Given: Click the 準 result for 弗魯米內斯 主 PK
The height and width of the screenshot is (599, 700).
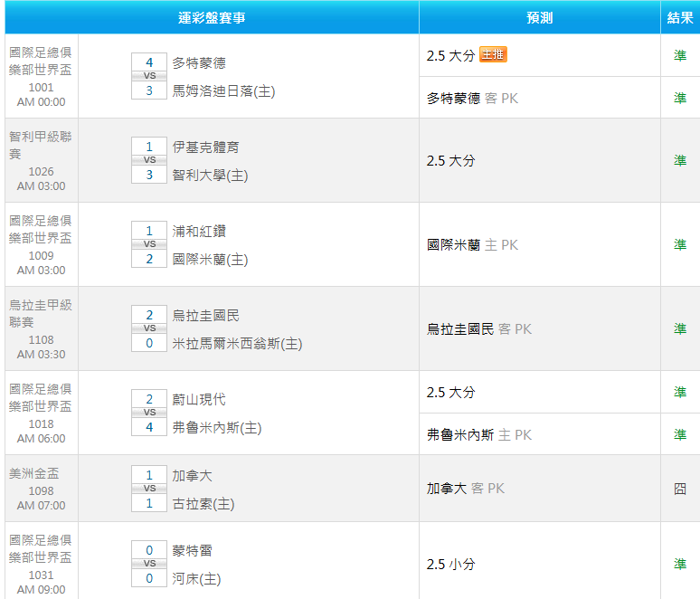Looking at the screenshot, I should (x=680, y=434).
